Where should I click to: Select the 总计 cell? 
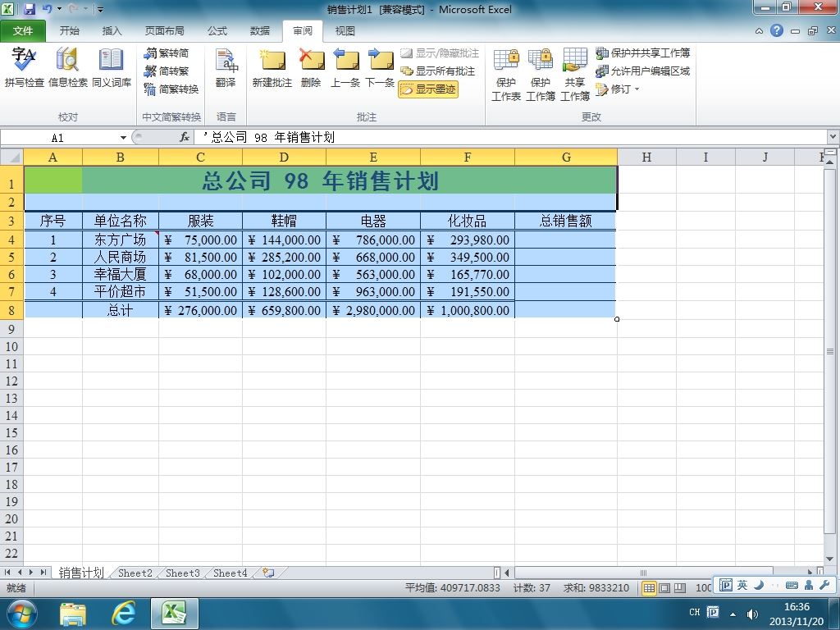pos(120,310)
